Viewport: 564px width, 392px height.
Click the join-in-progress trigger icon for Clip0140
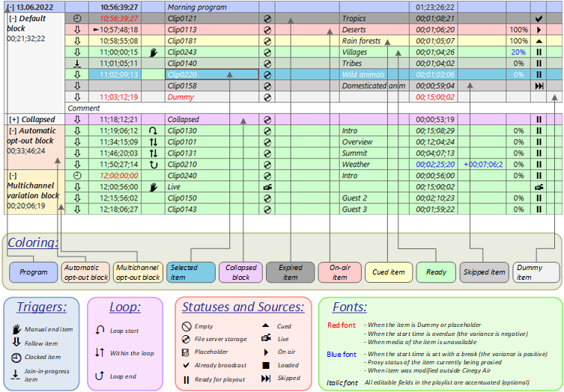78,64
